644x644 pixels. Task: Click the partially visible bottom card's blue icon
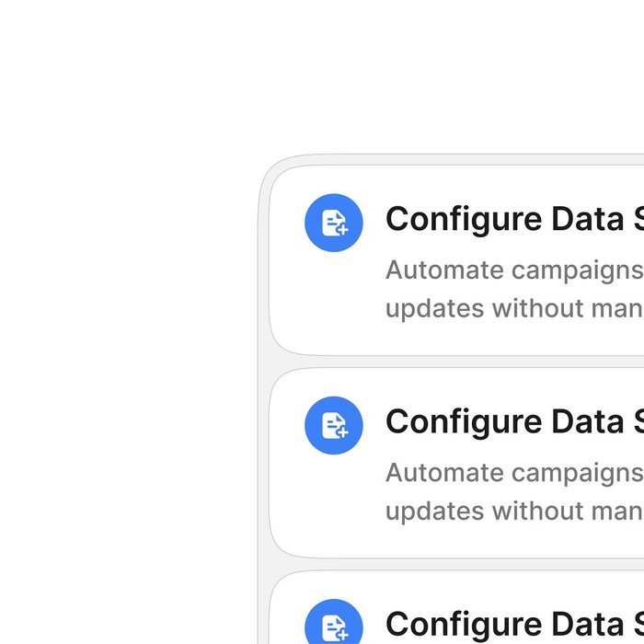coord(334,626)
